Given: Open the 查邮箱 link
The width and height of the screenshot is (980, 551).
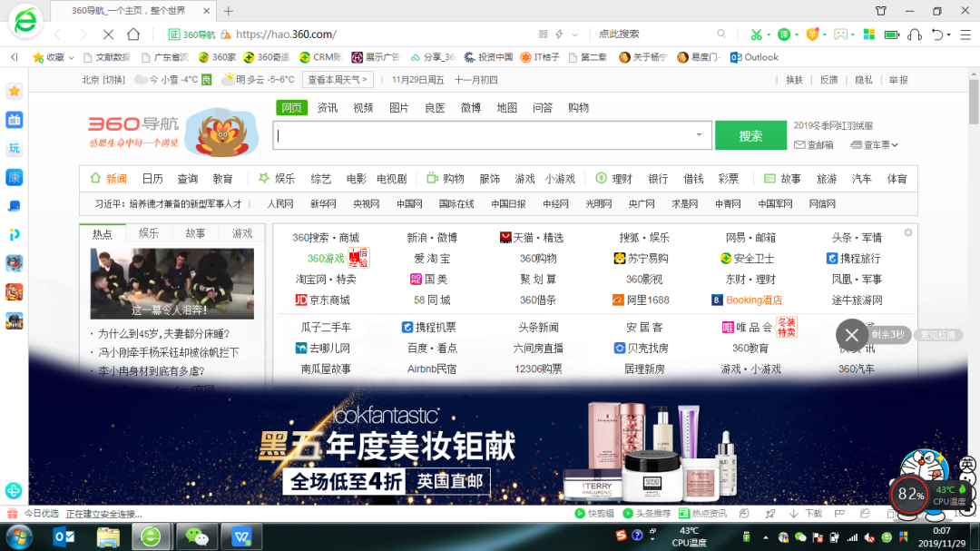Looking at the screenshot, I should pos(814,145).
